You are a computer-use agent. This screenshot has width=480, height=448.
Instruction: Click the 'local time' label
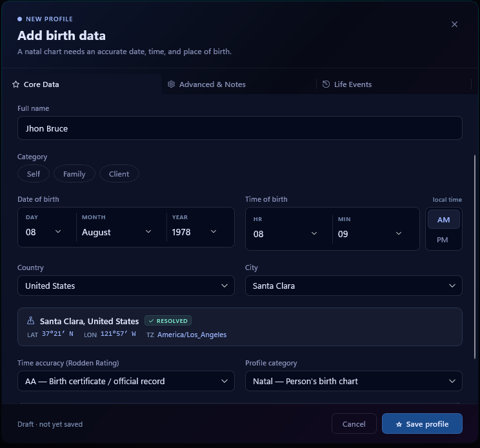click(447, 200)
